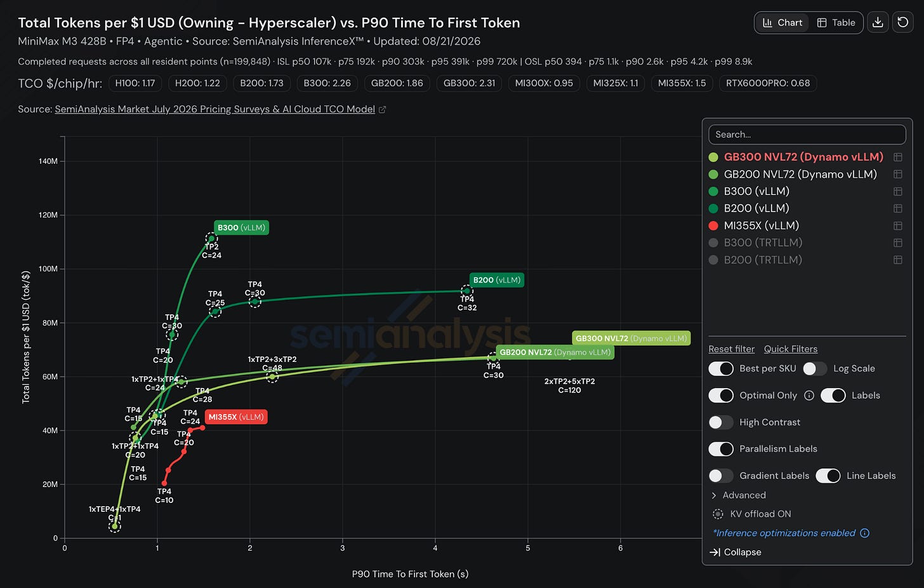The height and width of the screenshot is (588, 924).
Task: Click the reset refresh icon button
Action: (902, 22)
